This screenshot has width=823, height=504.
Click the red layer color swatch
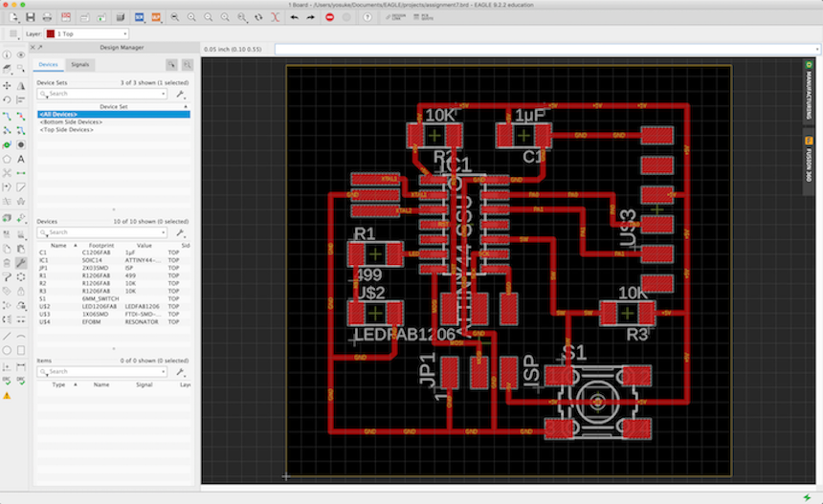click(x=51, y=34)
